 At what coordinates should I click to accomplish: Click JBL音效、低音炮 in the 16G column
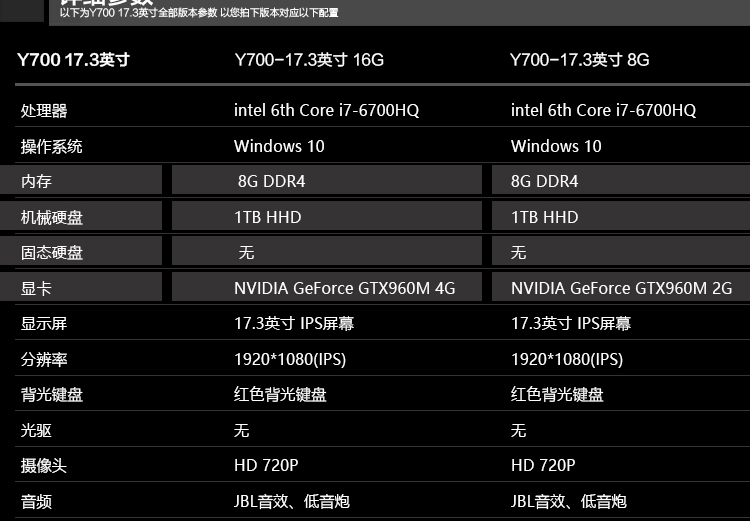292,501
